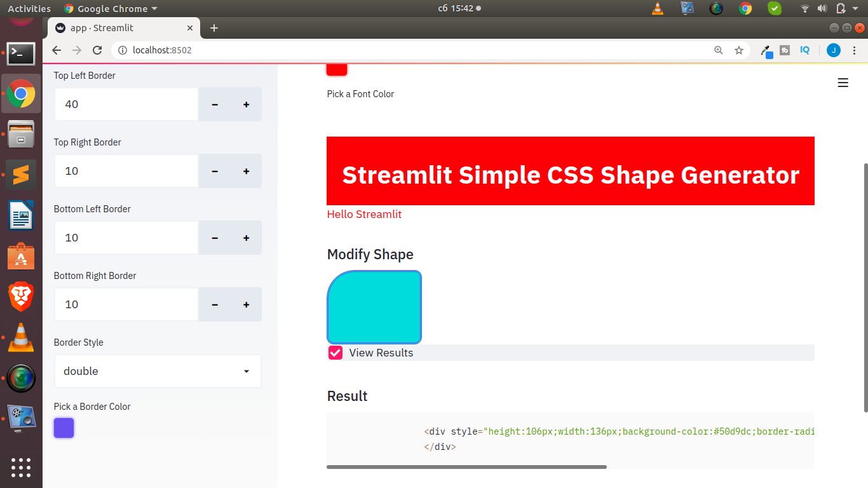Viewport: 868px width, 488px height.
Task: Open Ubuntu Software from the dock
Action: pos(21,255)
